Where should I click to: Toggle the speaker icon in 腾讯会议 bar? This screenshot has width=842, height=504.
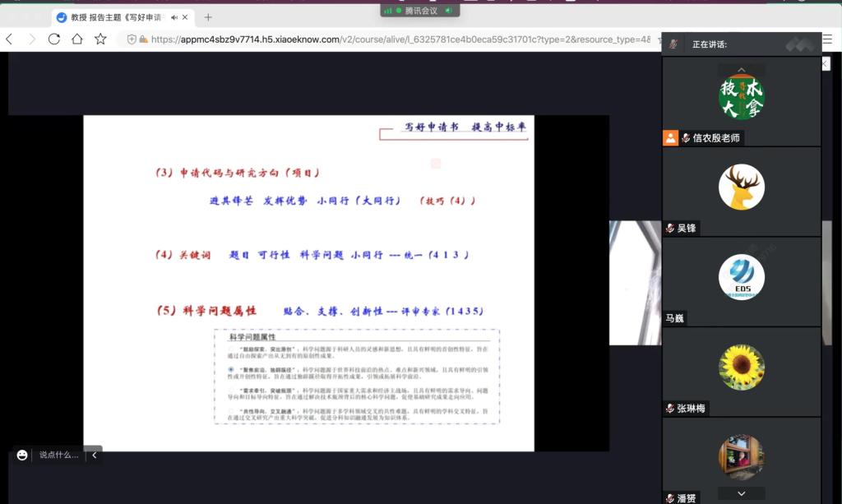pyautogui.click(x=449, y=10)
